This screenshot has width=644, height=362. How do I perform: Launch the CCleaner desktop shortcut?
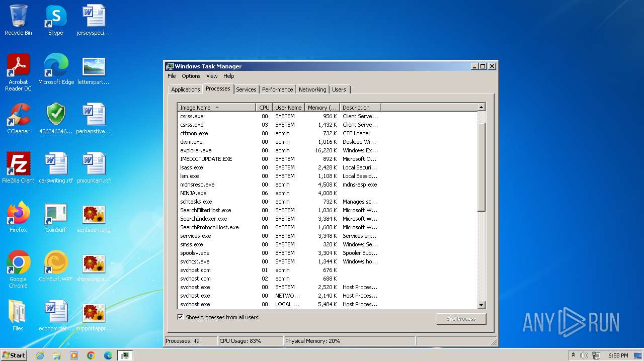[x=18, y=119]
